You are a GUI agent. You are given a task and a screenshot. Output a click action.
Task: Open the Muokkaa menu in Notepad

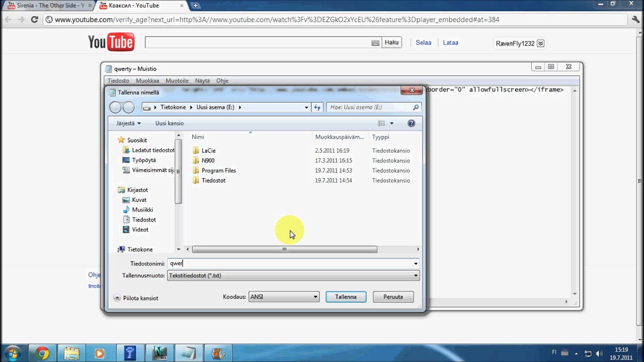click(147, 80)
